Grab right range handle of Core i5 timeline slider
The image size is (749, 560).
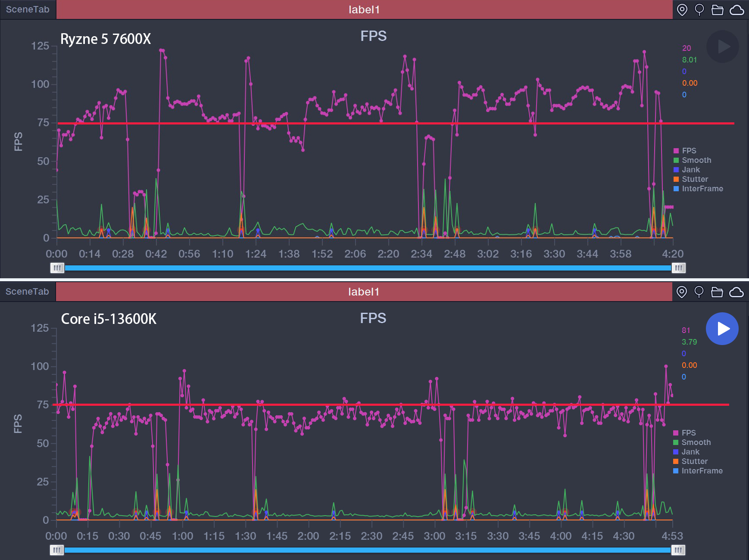click(678, 550)
